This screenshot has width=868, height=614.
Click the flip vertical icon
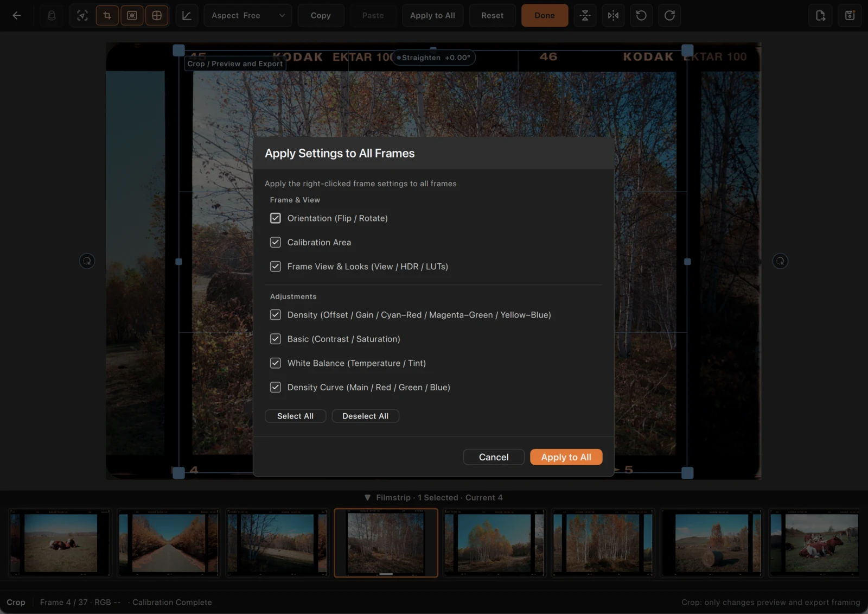(585, 16)
